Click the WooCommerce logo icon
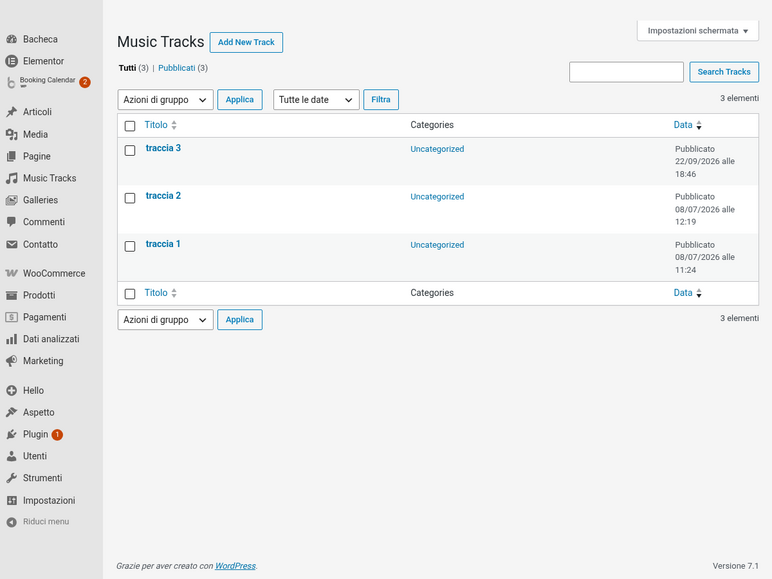This screenshot has width=772, height=579. pos(11,273)
